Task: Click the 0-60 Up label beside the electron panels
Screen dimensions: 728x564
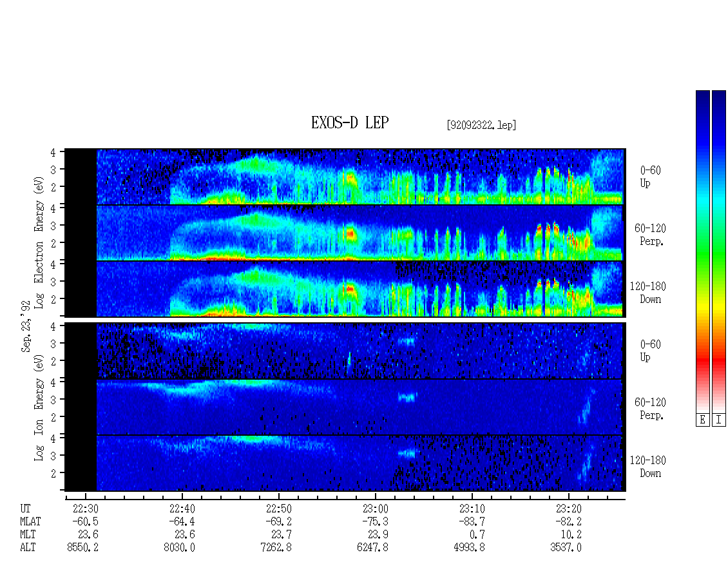Action: tap(650, 177)
